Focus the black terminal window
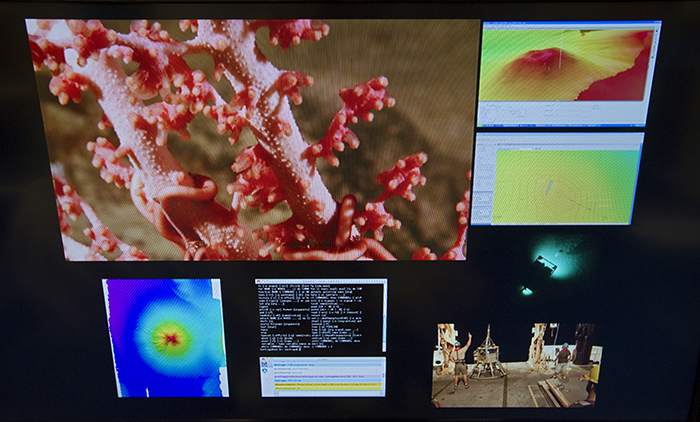The height and width of the screenshot is (422, 700). pyautogui.click(x=321, y=315)
